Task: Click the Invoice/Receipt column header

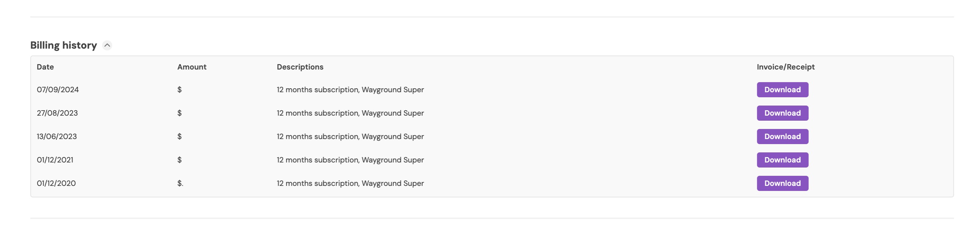Action: tap(786, 67)
